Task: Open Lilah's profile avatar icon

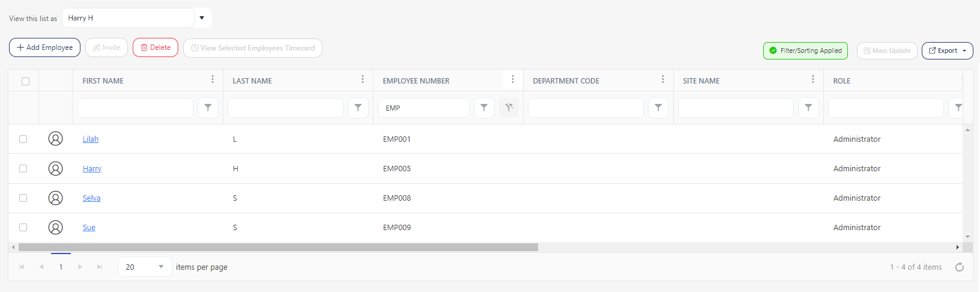Action: 55,139
